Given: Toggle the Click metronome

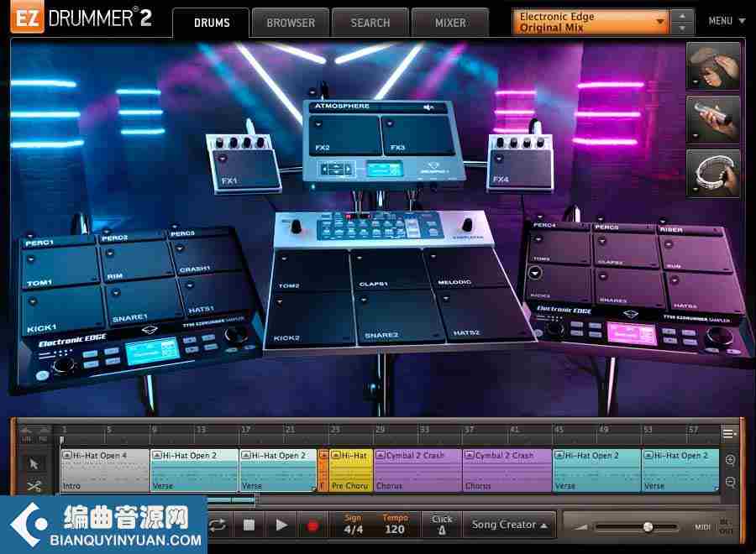Looking at the screenshot, I should [442, 525].
